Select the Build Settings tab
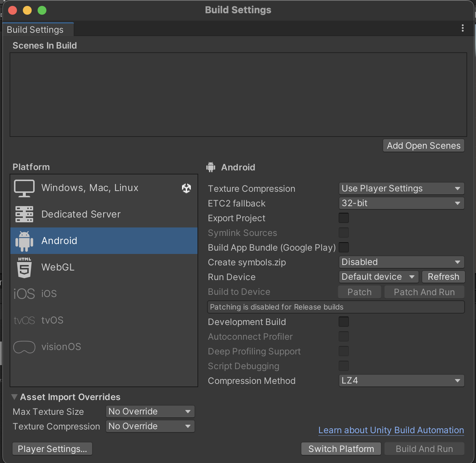 (x=38, y=29)
